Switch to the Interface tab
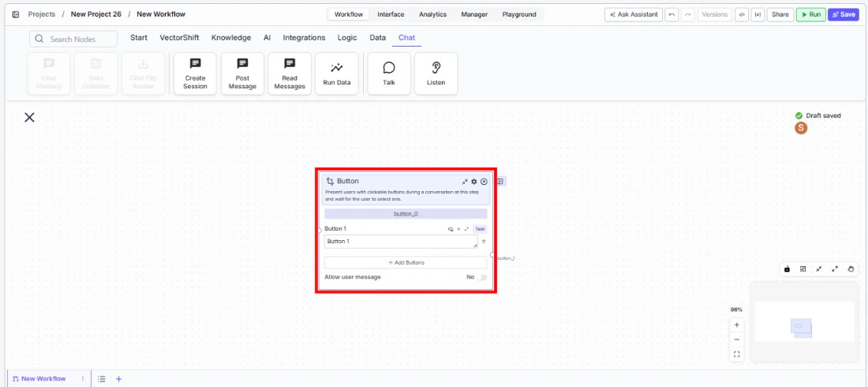 [391, 14]
